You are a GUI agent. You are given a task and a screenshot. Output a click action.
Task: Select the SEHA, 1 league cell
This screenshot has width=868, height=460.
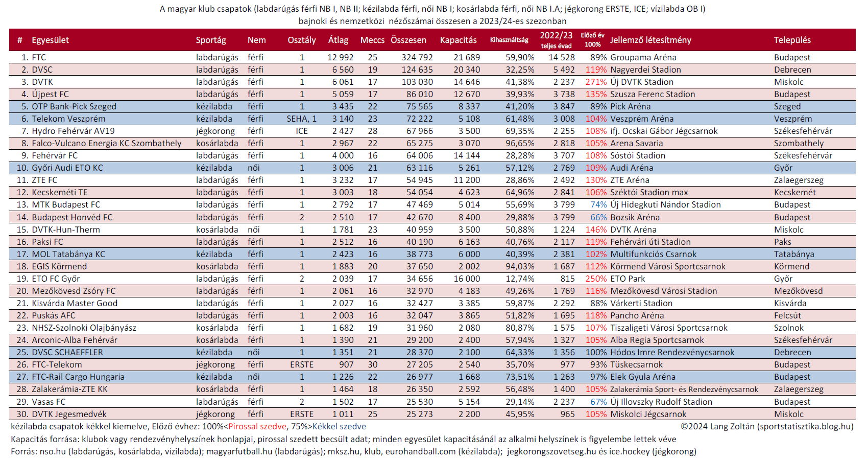pyautogui.click(x=302, y=119)
